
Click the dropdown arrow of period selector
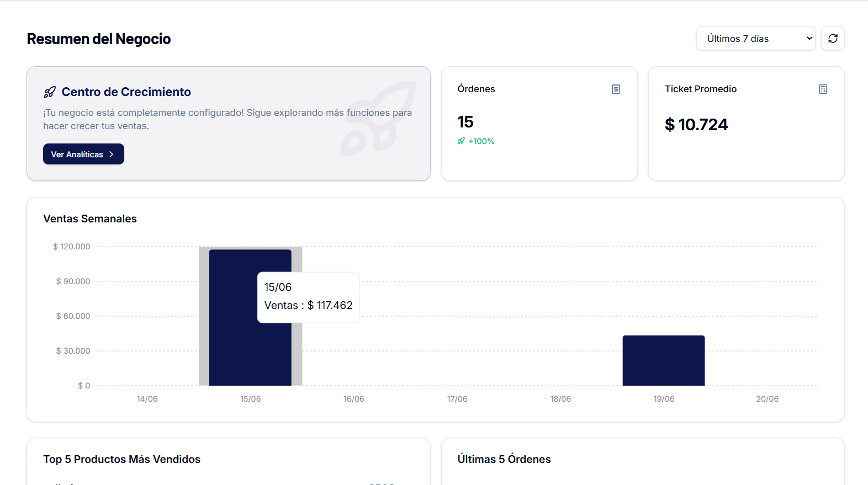point(809,39)
